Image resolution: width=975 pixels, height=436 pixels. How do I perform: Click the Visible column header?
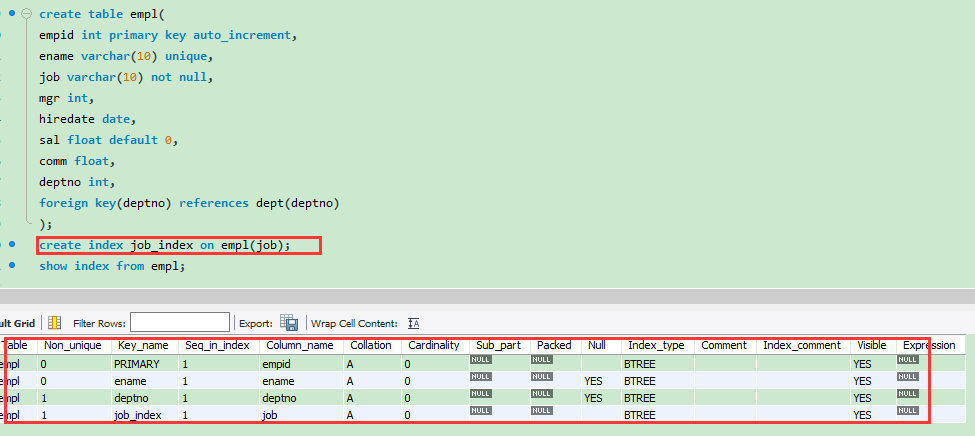[872, 345]
